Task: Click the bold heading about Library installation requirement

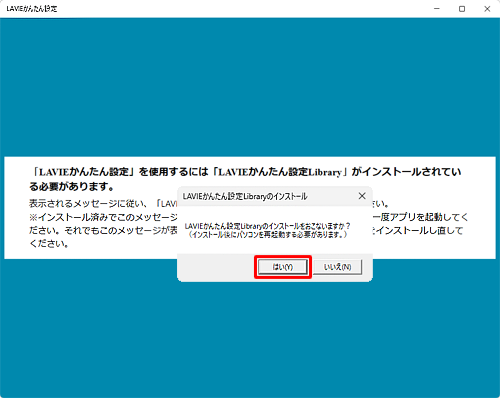Action: coord(245,179)
